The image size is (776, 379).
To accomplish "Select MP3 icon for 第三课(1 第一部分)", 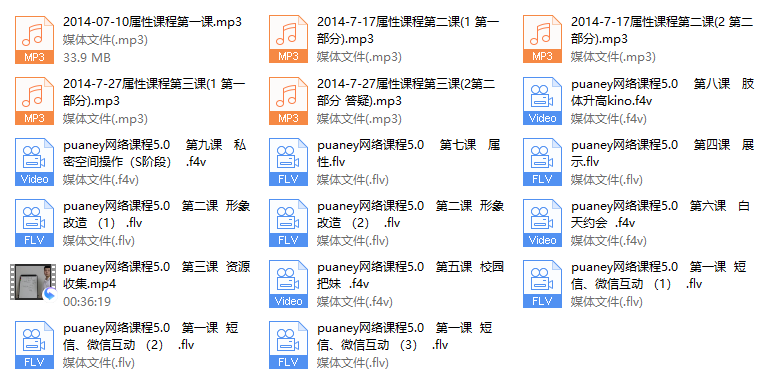I will pyautogui.click(x=34, y=101).
